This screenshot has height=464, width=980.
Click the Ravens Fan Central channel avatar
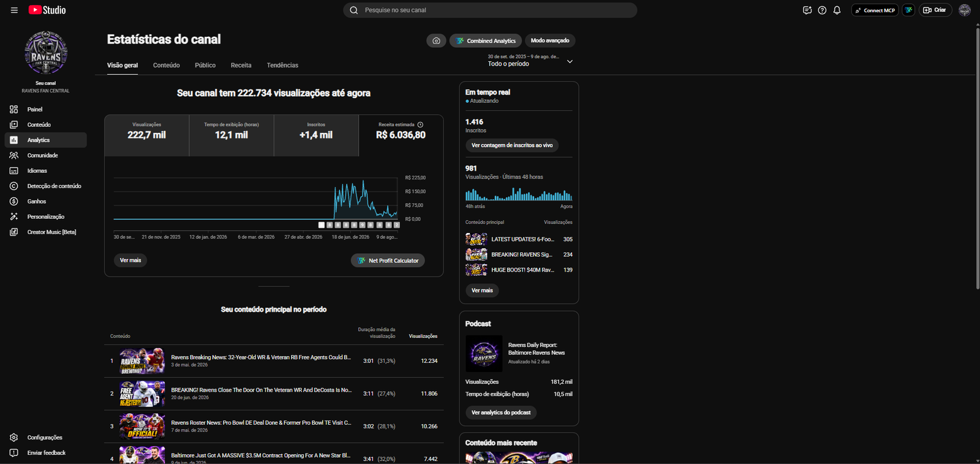click(46, 53)
